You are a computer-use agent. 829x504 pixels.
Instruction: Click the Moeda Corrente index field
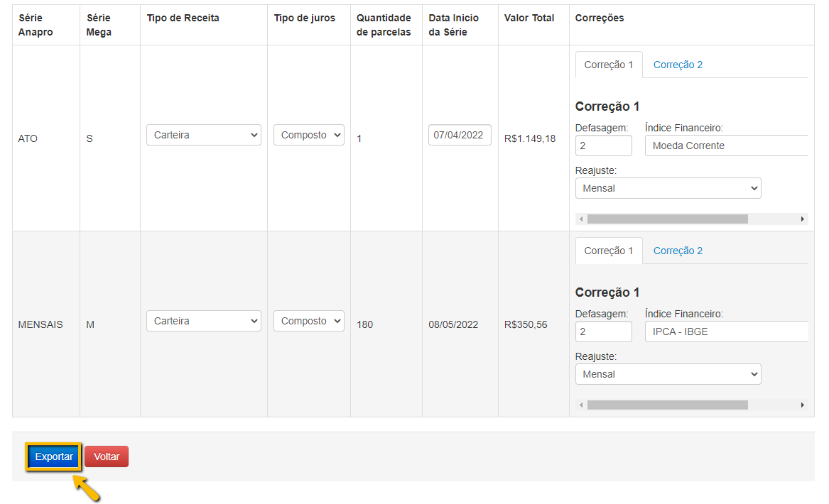coord(726,146)
